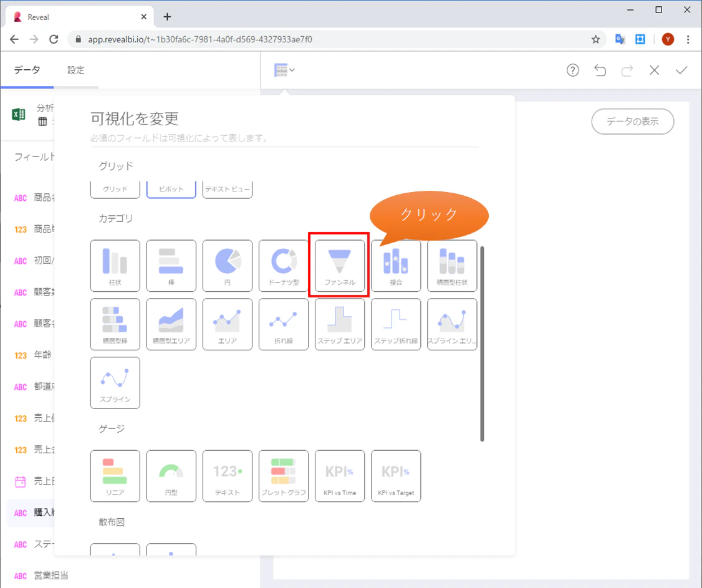
Task: Redo the change in the editor
Action: pos(627,70)
